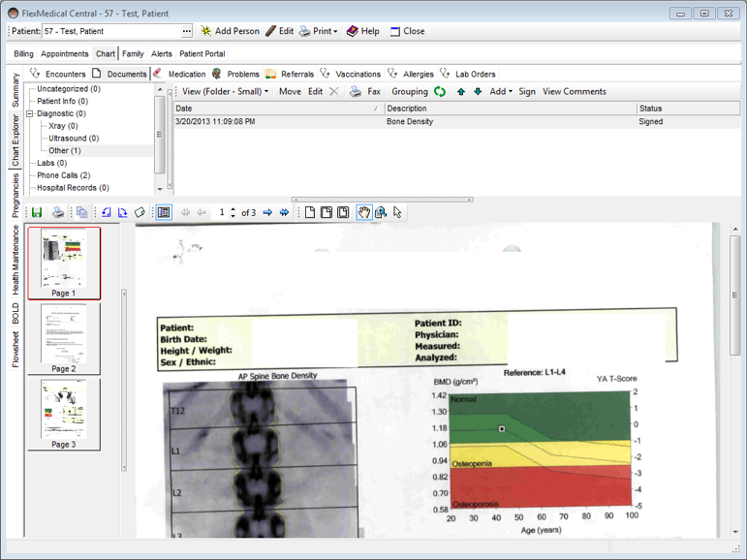Screen dimensions: 747x560
Task: Switch to the Family tab
Action: coord(133,54)
